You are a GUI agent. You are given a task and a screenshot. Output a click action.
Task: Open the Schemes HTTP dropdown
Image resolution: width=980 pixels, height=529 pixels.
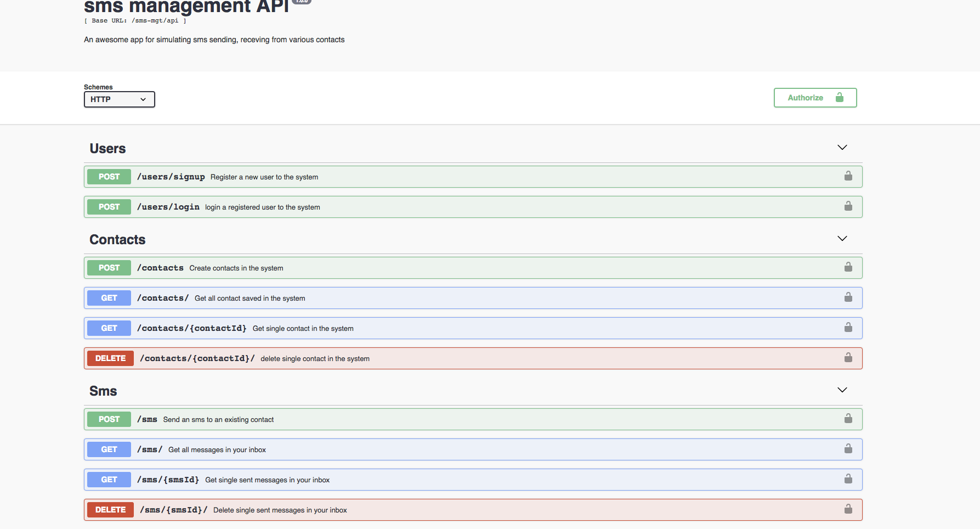[x=119, y=99]
